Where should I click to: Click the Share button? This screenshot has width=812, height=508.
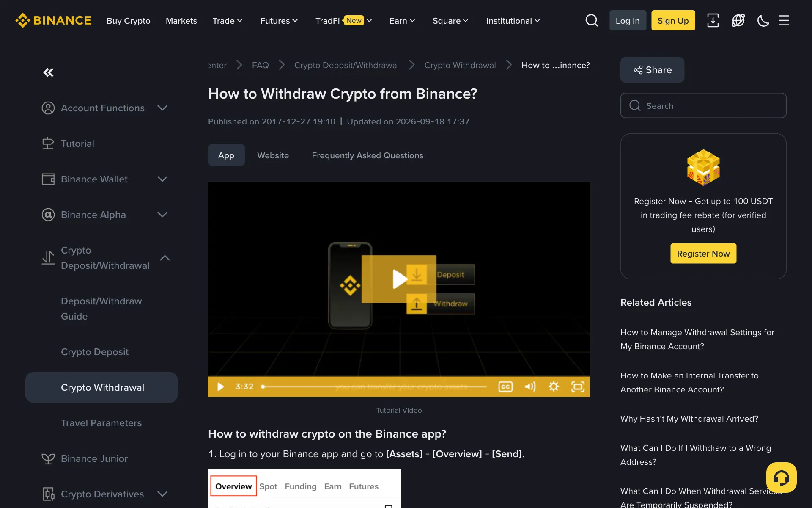tap(652, 70)
